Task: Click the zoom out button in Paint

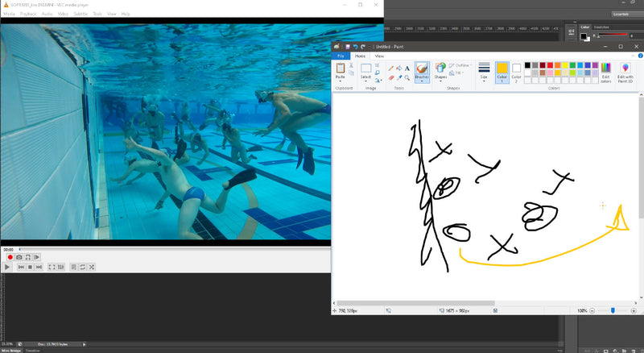Action: pos(592,310)
